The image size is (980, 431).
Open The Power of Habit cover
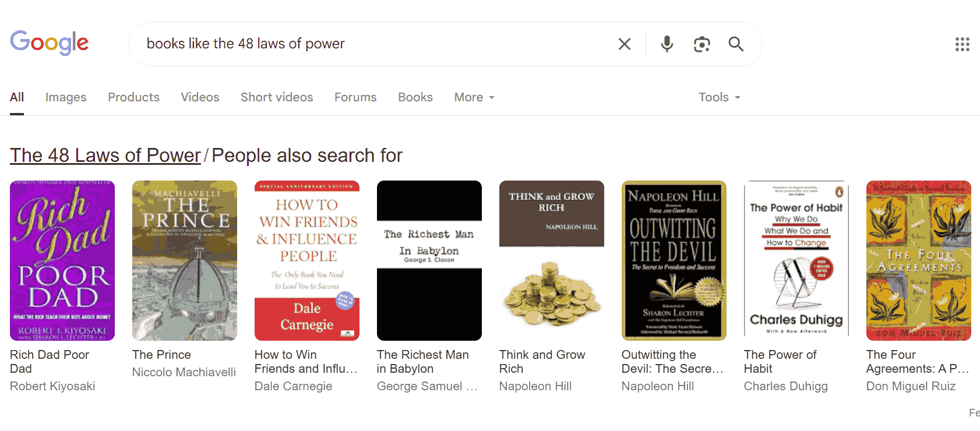coord(796,260)
